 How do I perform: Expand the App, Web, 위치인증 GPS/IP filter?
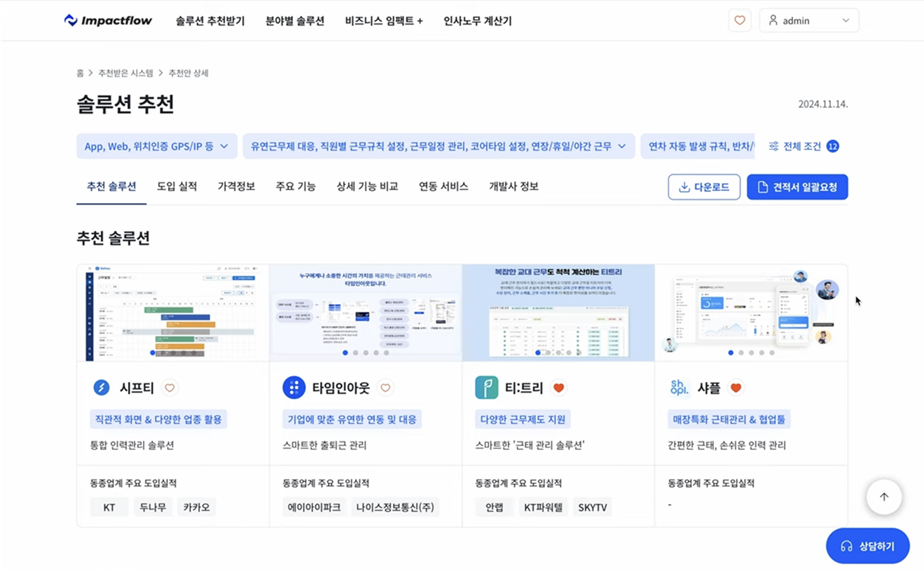point(157,146)
